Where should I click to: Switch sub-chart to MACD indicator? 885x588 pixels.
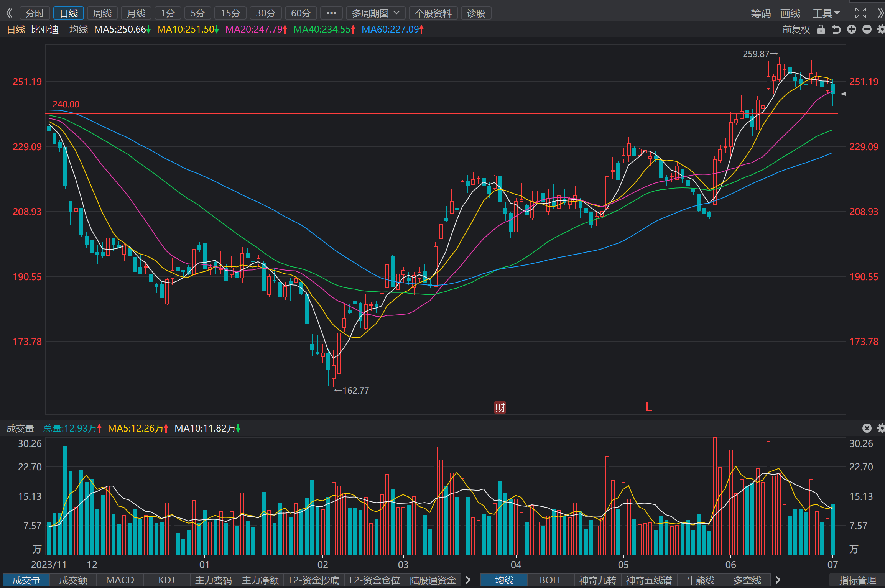[120, 580]
